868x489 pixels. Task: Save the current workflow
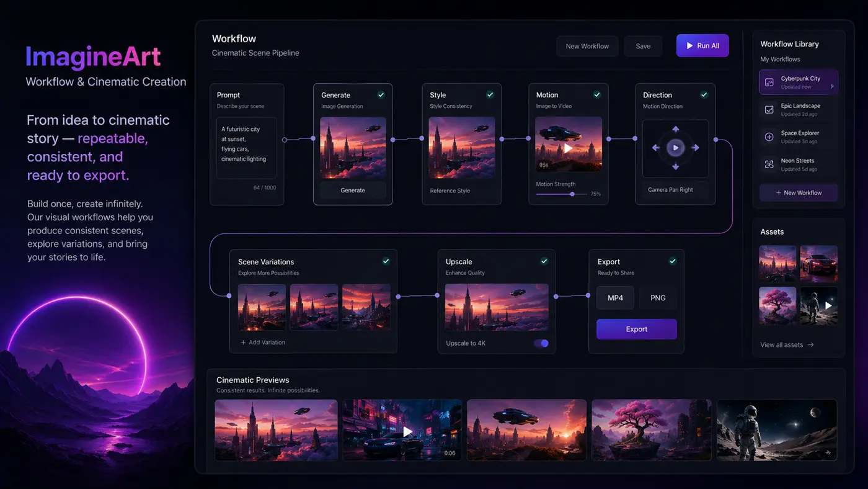(643, 46)
